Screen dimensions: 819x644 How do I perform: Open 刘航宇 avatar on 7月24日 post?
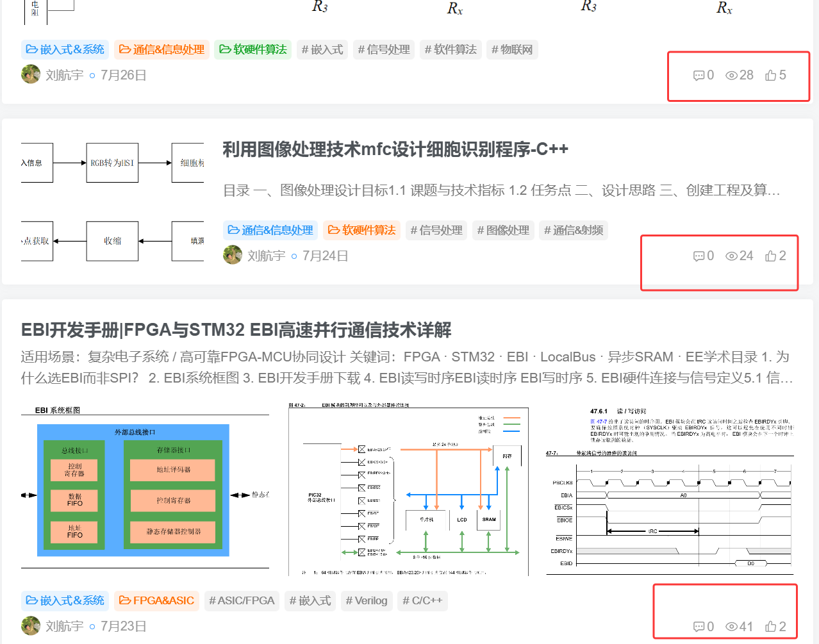pos(233,255)
